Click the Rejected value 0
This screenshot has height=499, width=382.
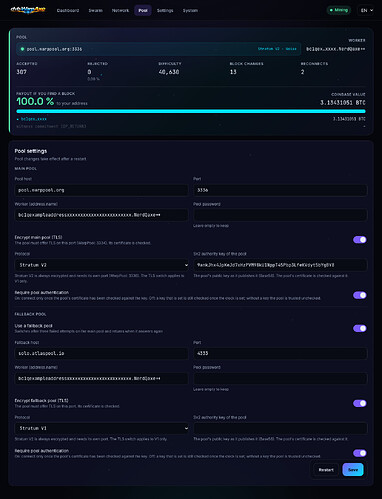pos(89,72)
